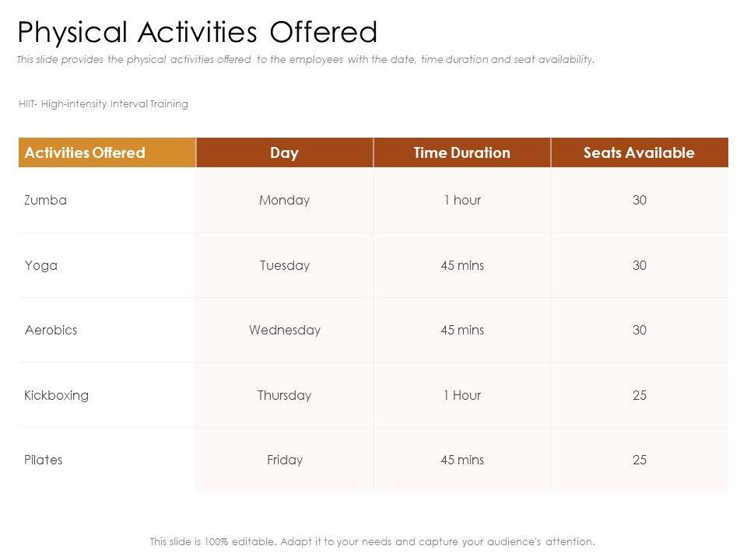
Task: Click the Wednesday day cell
Action: click(x=284, y=330)
